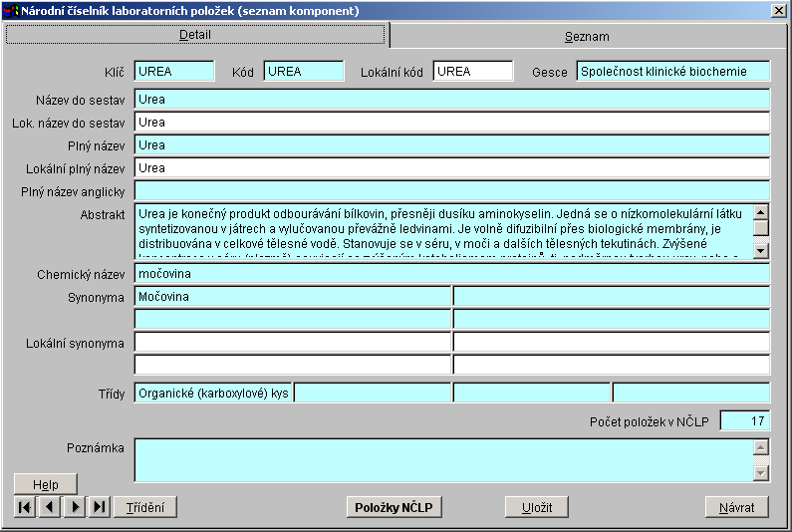Go to the next record arrow
The height and width of the screenshot is (532, 792).
tap(75, 507)
